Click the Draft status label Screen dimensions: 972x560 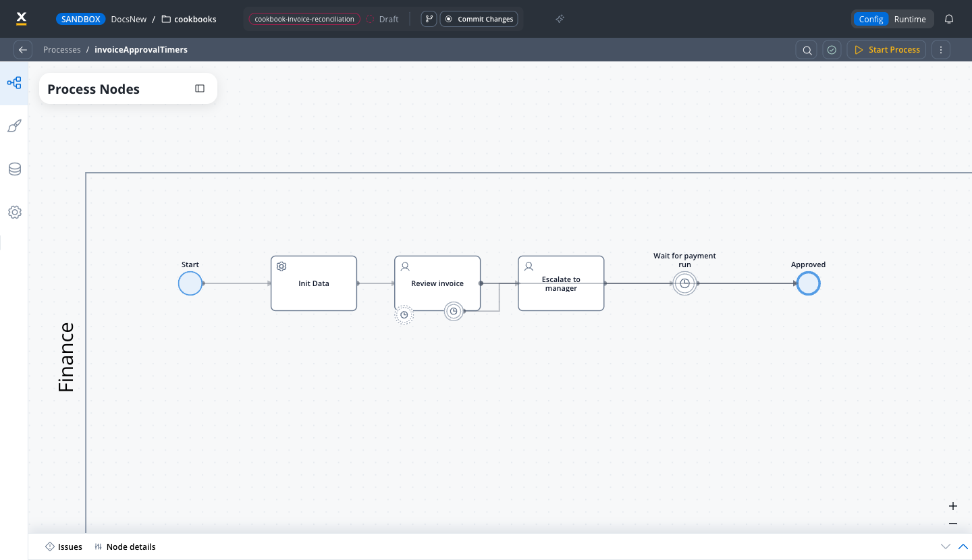(x=389, y=19)
